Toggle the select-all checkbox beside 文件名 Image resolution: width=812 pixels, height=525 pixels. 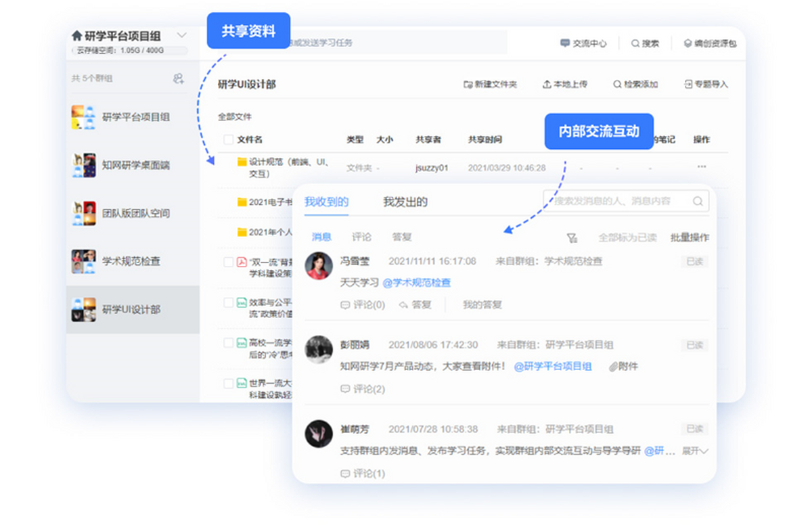pyautogui.click(x=229, y=139)
